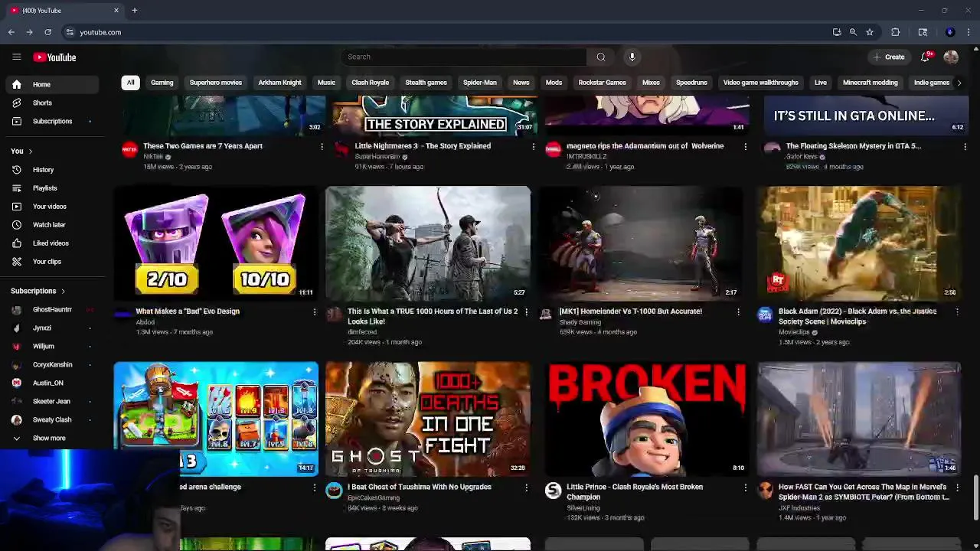Select the Arkham Knight chip
This screenshot has height=551, width=980.
279,83
